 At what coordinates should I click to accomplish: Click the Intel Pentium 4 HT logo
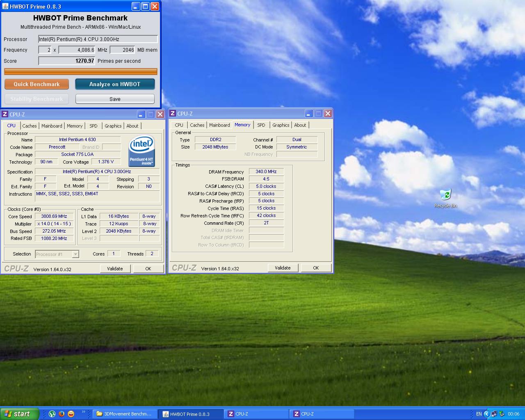142,151
